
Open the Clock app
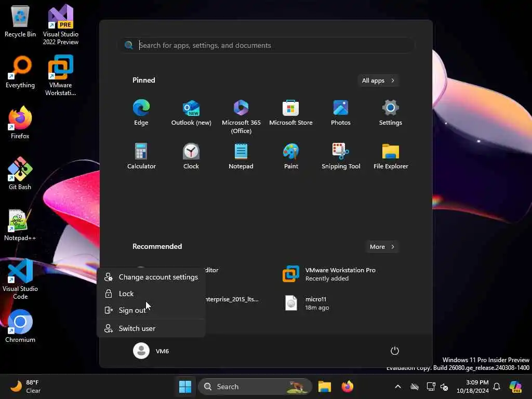(x=191, y=156)
